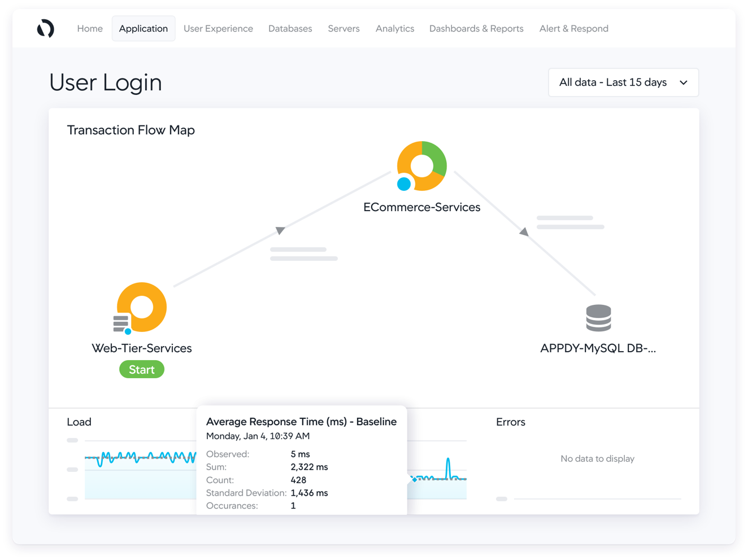
Task: Click the APPDY-MySQL DB-... label
Action: [x=598, y=348]
